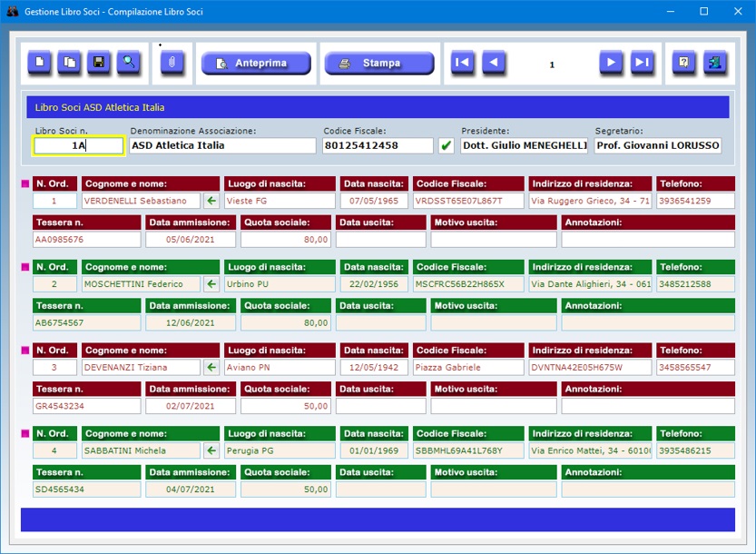Image resolution: width=756 pixels, height=554 pixels.
Task: Click the Libro Soci n. field
Action: (79, 145)
